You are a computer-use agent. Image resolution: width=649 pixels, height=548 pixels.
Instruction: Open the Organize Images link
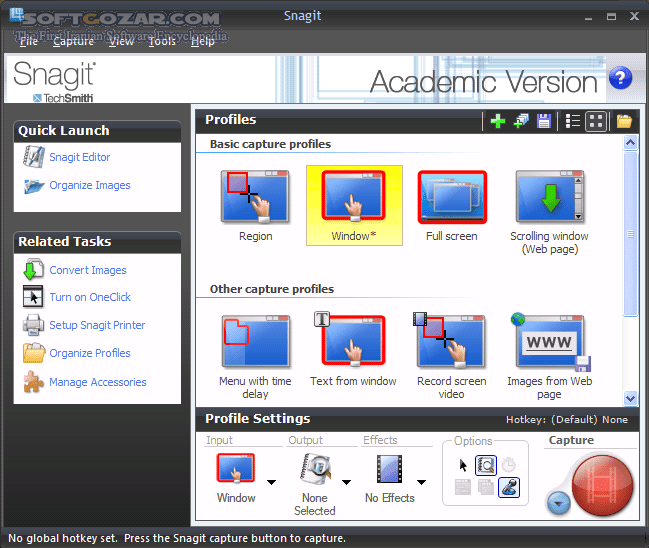click(90, 185)
